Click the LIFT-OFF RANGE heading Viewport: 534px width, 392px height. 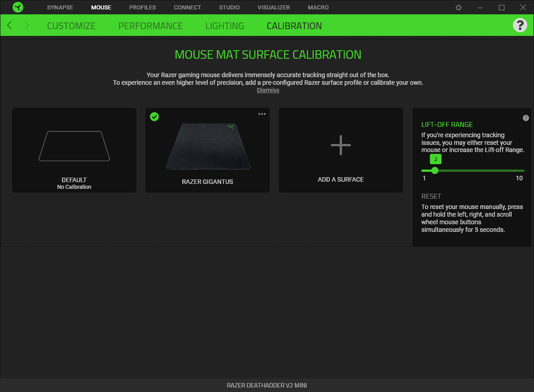pyautogui.click(x=447, y=125)
